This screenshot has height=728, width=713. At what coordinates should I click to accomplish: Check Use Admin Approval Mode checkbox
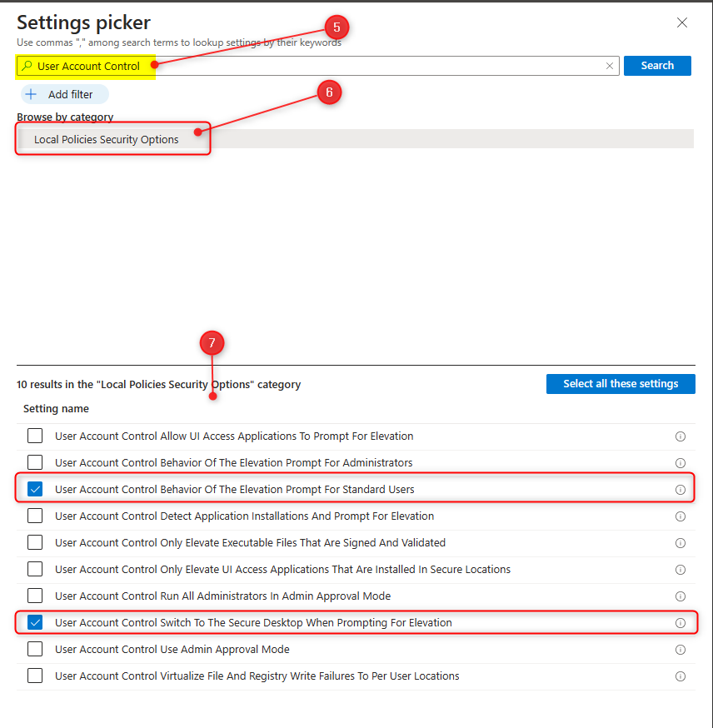35,649
